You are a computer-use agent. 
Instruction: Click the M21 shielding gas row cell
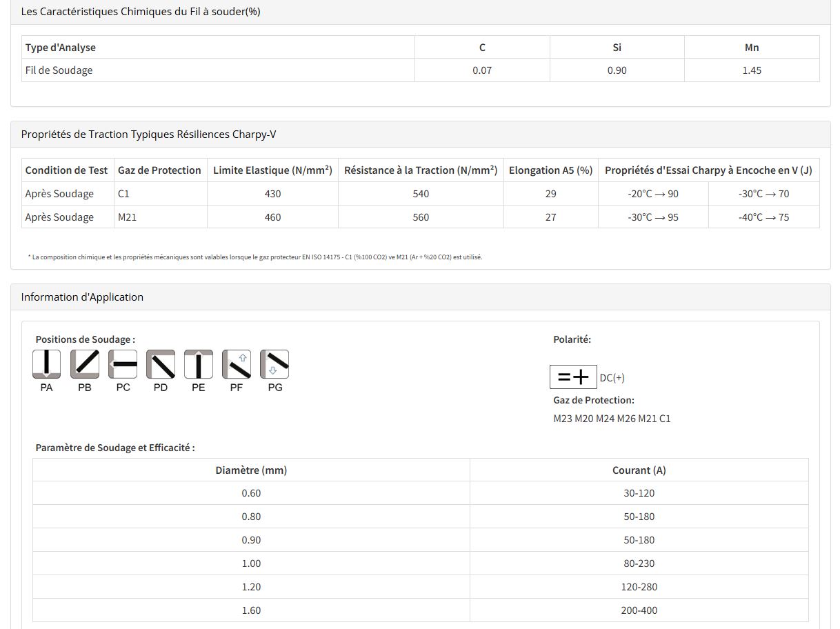128,217
